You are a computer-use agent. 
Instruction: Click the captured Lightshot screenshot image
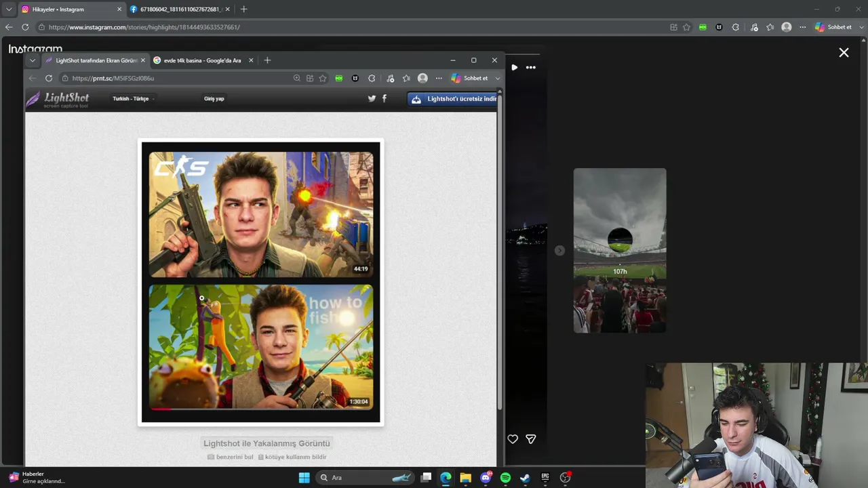(261, 282)
